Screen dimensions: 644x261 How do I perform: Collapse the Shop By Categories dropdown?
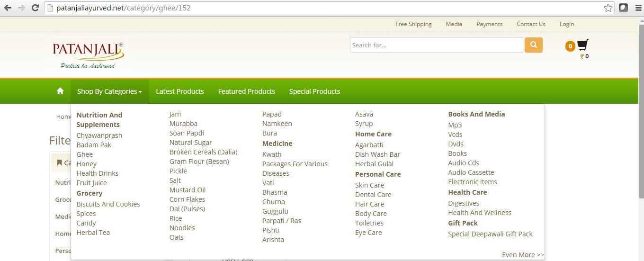109,91
